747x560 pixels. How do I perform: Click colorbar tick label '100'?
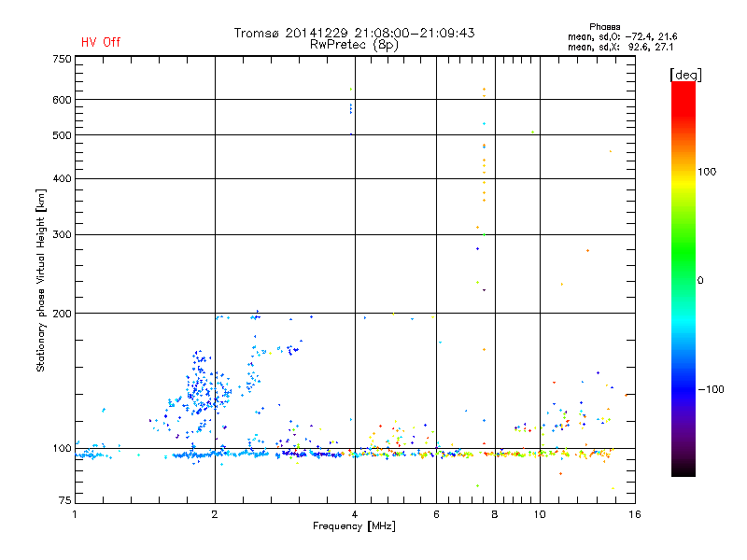707,172
